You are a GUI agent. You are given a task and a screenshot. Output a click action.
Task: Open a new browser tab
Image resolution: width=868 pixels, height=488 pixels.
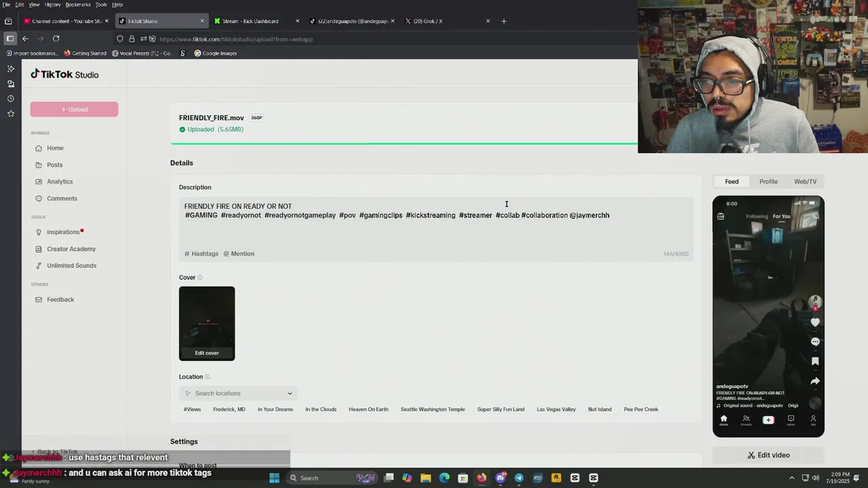504,21
